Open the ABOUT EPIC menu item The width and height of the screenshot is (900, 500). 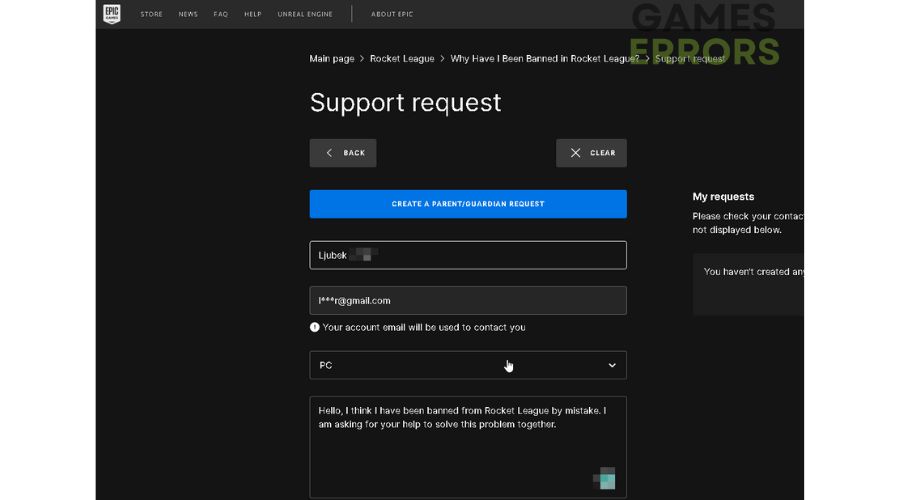(x=392, y=14)
